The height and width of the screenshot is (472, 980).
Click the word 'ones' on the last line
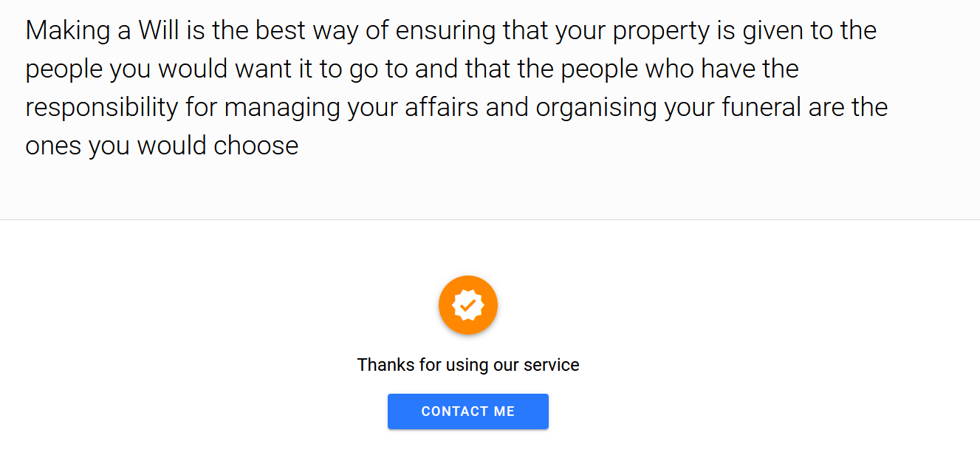[x=53, y=146]
